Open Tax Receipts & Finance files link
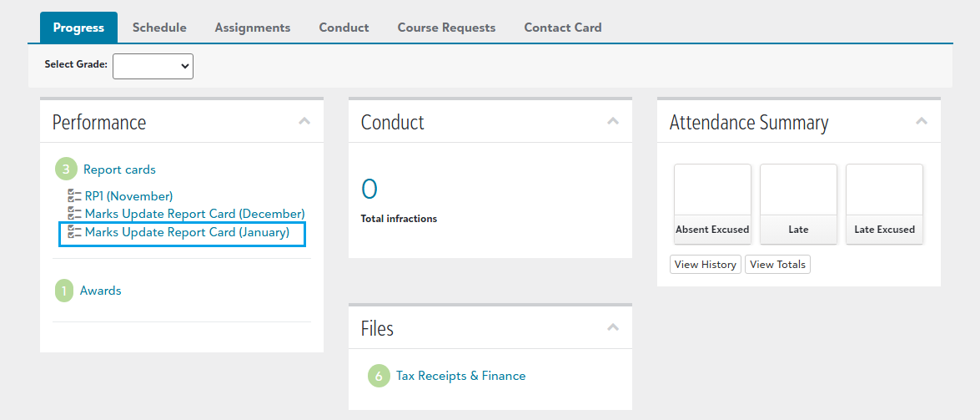The image size is (980, 420). tap(460, 376)
